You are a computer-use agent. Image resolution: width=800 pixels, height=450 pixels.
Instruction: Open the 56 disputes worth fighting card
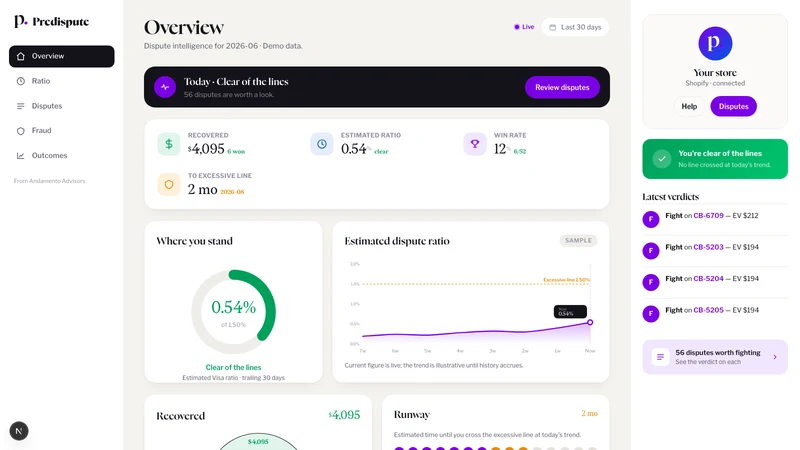715,357
